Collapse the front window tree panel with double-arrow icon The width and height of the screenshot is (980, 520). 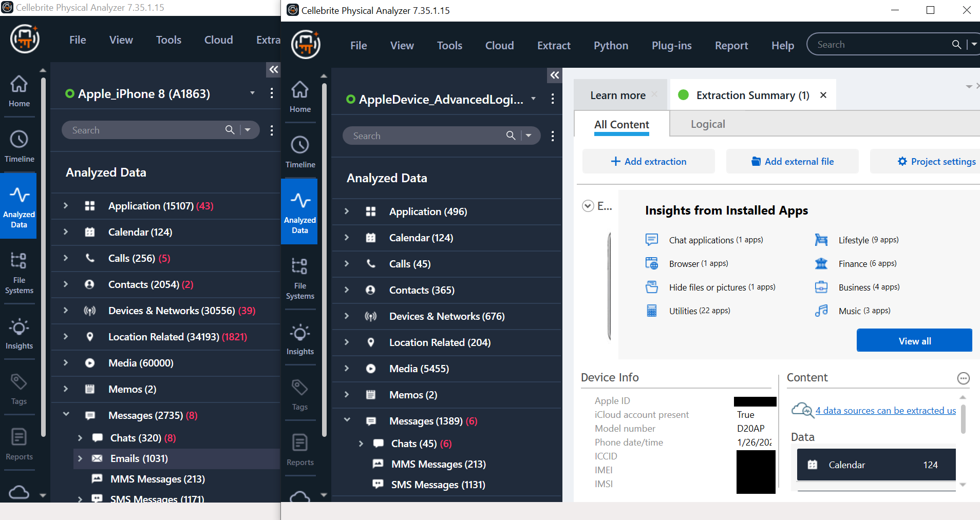click(555, 75)
